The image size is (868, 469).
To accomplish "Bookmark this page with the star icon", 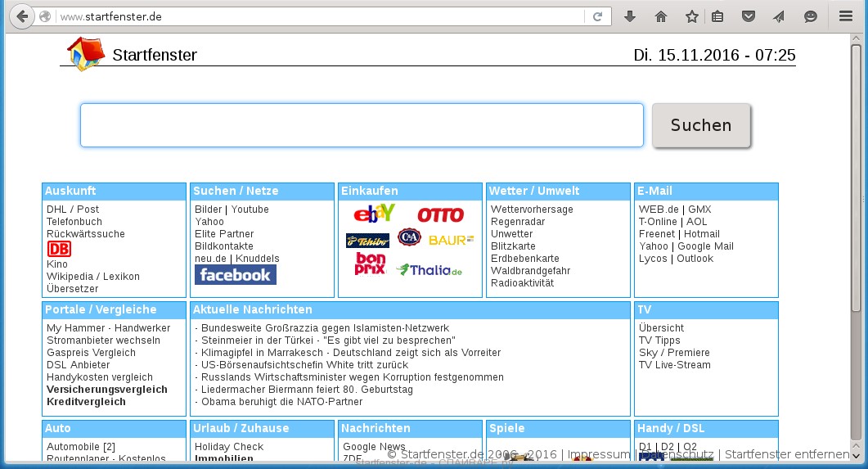I will (x=692, y=16).
